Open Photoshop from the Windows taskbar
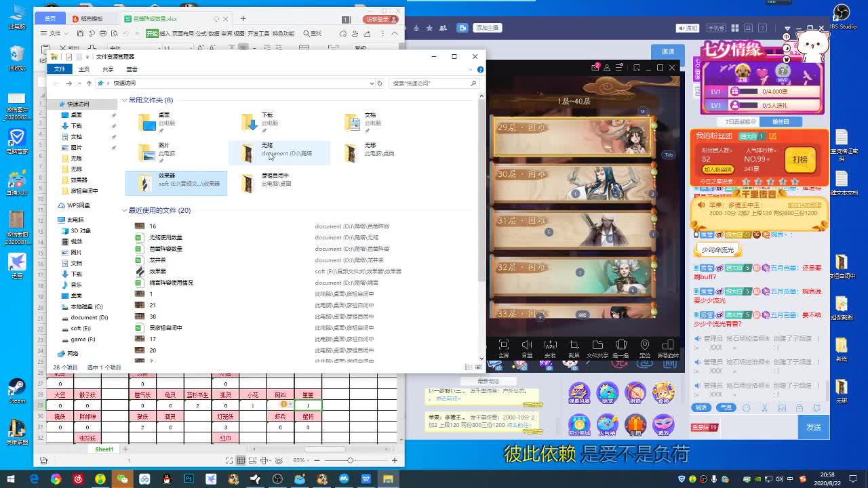 pyautogui.click(x=189, y=479)
